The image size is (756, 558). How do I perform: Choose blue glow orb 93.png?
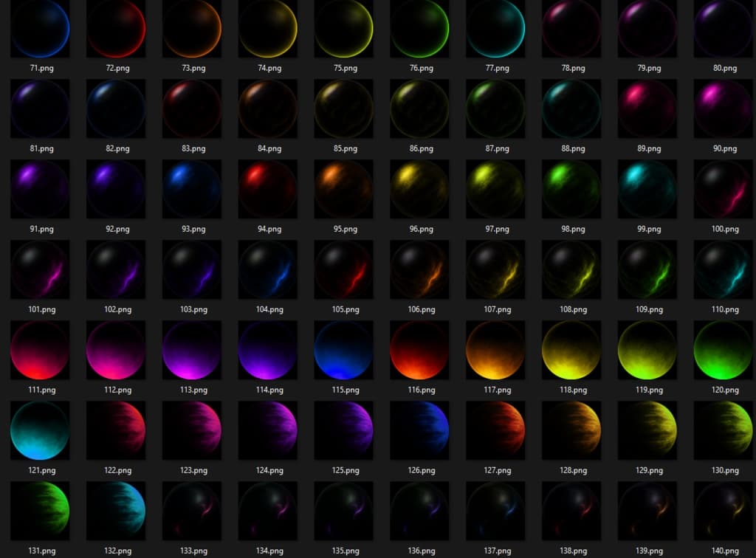(x=192, y=189)
